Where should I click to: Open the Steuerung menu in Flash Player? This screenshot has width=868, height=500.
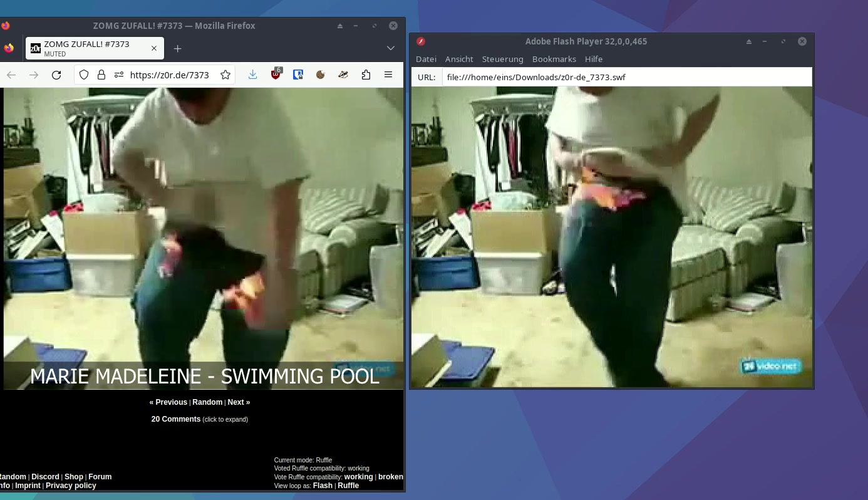tap(502, 59)
